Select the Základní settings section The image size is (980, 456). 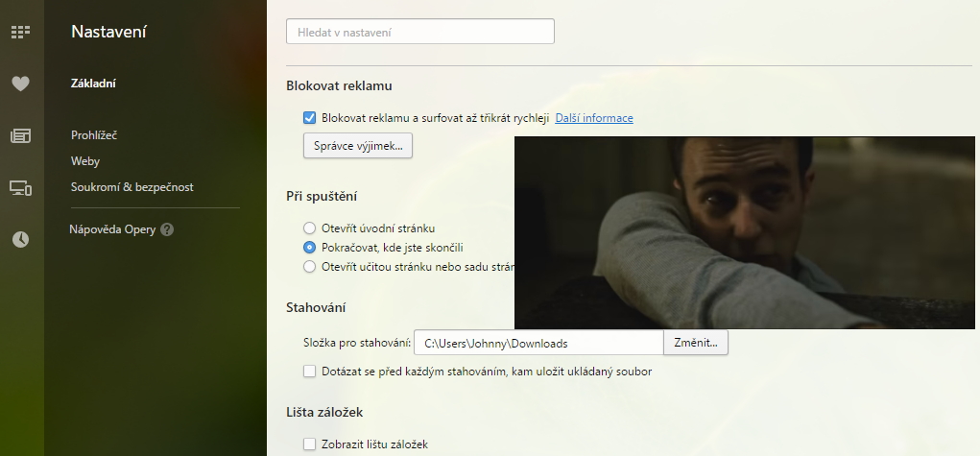click(x=93, y=84)
